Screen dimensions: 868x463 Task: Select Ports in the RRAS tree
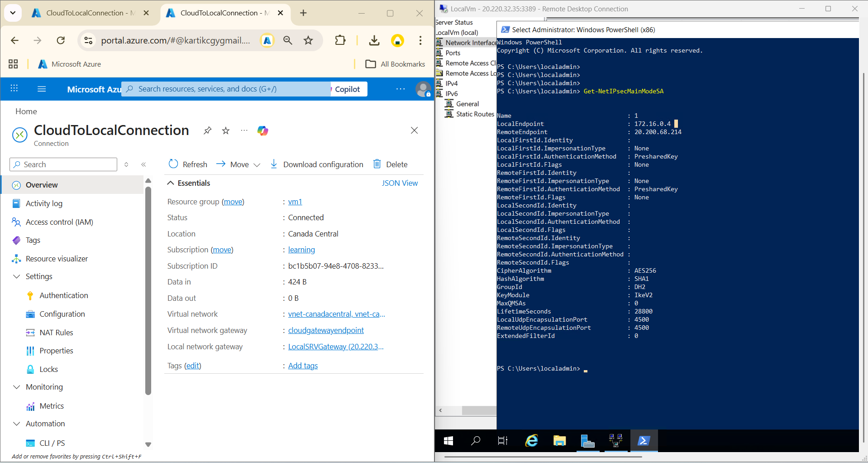[x=453, y=53]
